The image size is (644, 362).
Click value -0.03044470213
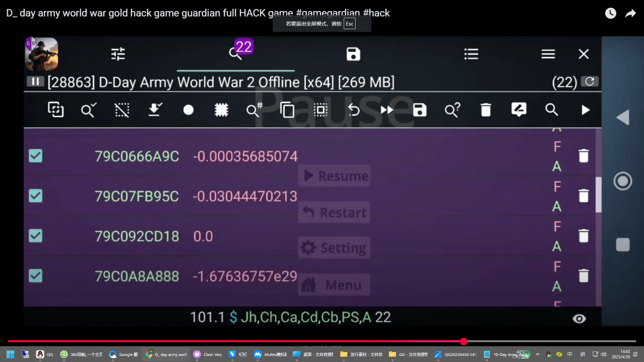click(x=245, y=196)
